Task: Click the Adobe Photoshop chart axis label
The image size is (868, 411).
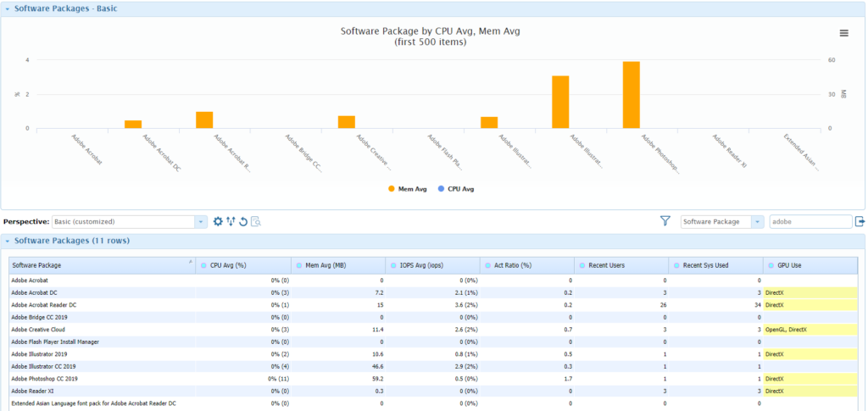Action: point(660,153)
